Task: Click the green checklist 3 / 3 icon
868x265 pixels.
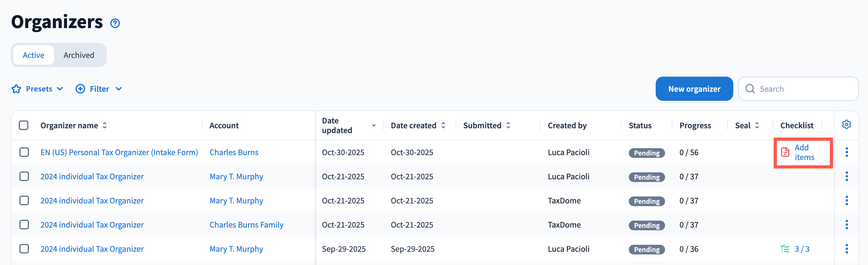Action: coord(785,249)
